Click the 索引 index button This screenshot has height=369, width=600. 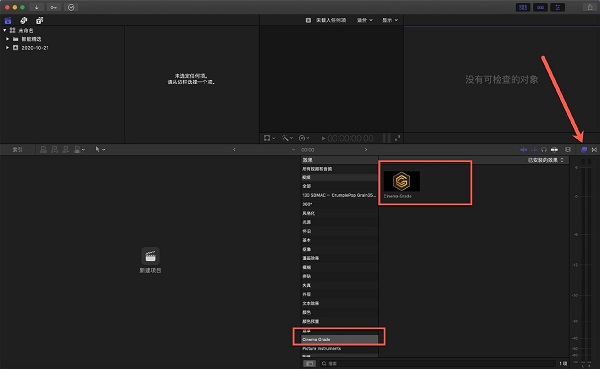[x=17, y=150]
